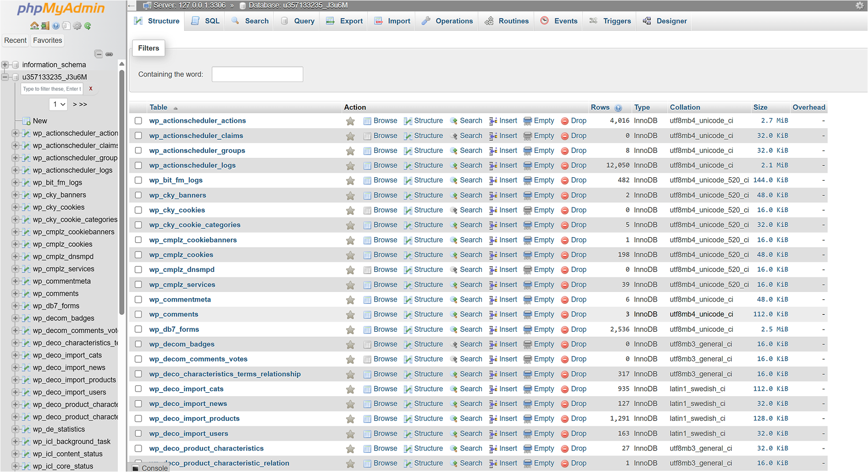Open navigation panel settings gear icon

[77, 26]
